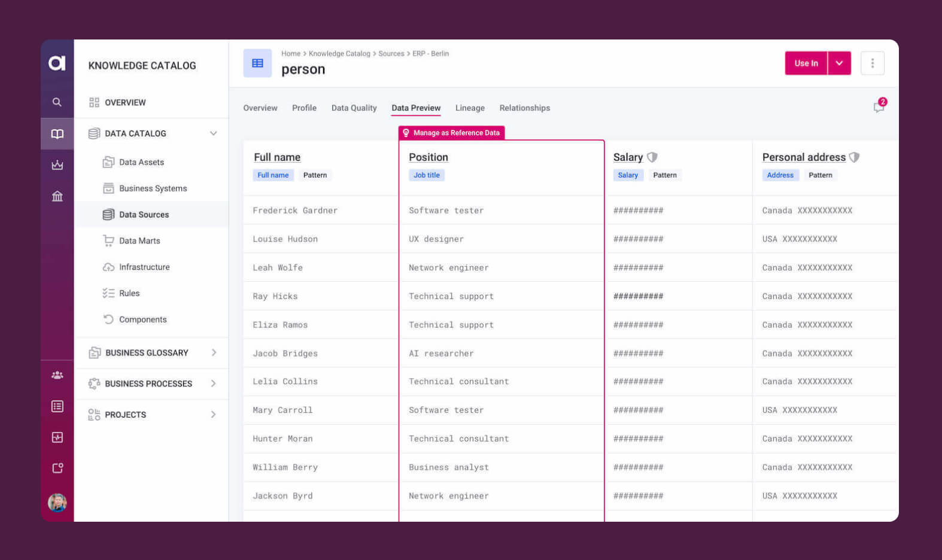Toggle the Pattern tag under Full name
Image resolution: width=942 pixels, height=560 pixels.
[315, 175]
